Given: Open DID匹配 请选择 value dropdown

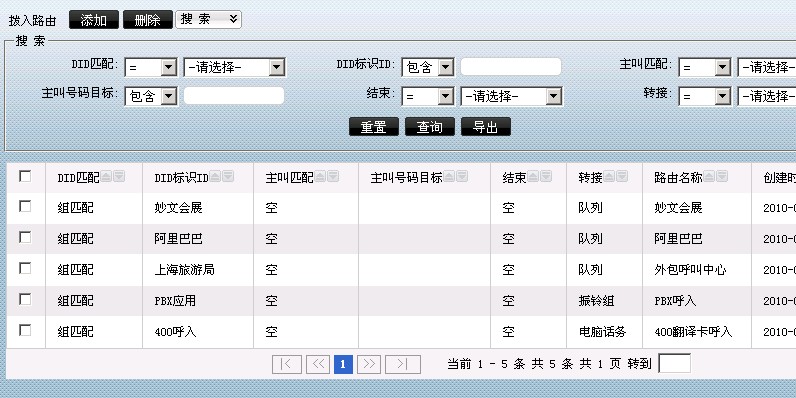Looking at the screenshot, I should tap(234, 67).
